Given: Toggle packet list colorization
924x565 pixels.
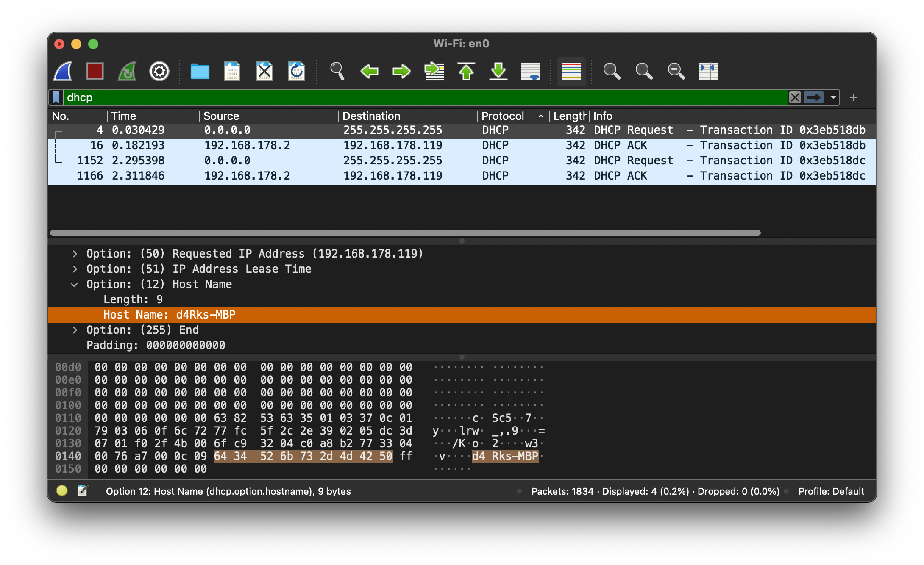Looking at the screenshot, I should (571, 71).
